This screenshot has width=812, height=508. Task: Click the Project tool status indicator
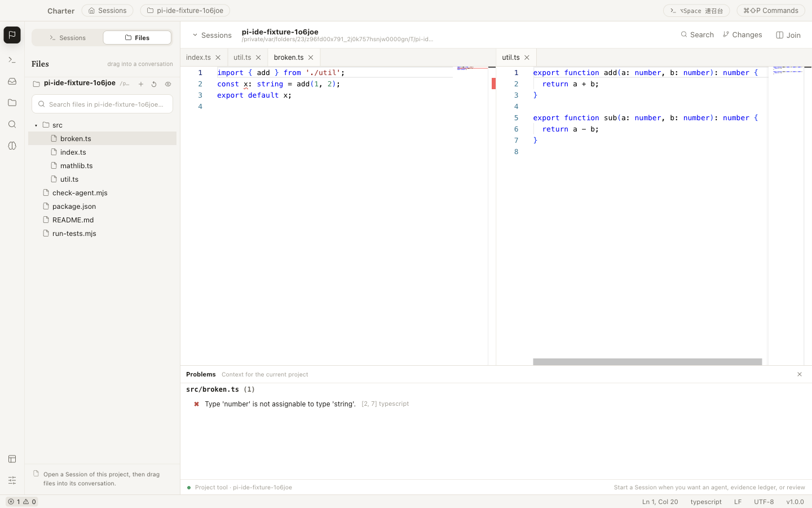pyautogui.click(x=239, y=488)
